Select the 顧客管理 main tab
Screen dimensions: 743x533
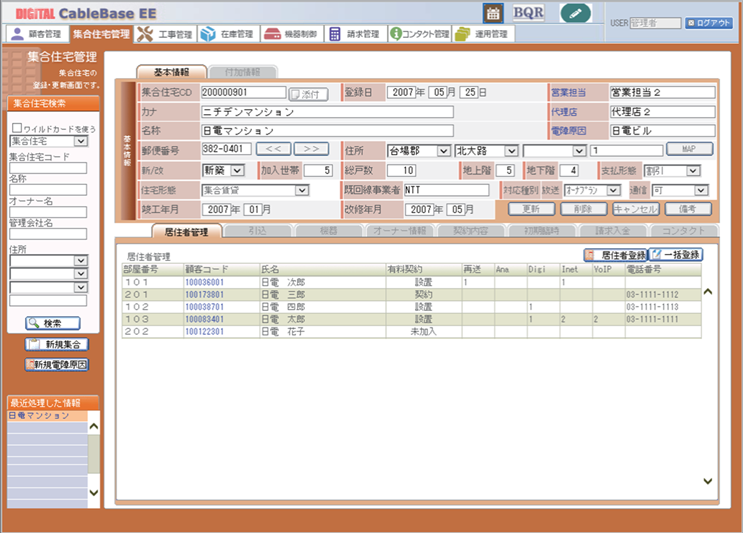(36, 34)
